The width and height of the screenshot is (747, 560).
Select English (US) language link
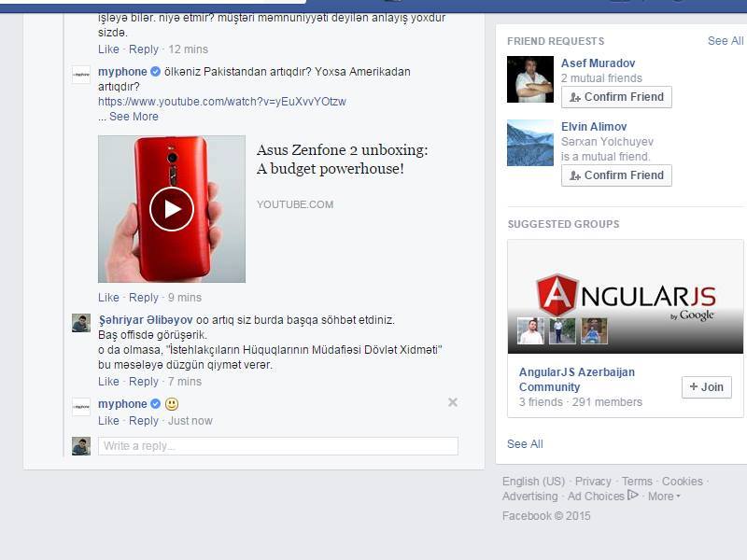533,482
